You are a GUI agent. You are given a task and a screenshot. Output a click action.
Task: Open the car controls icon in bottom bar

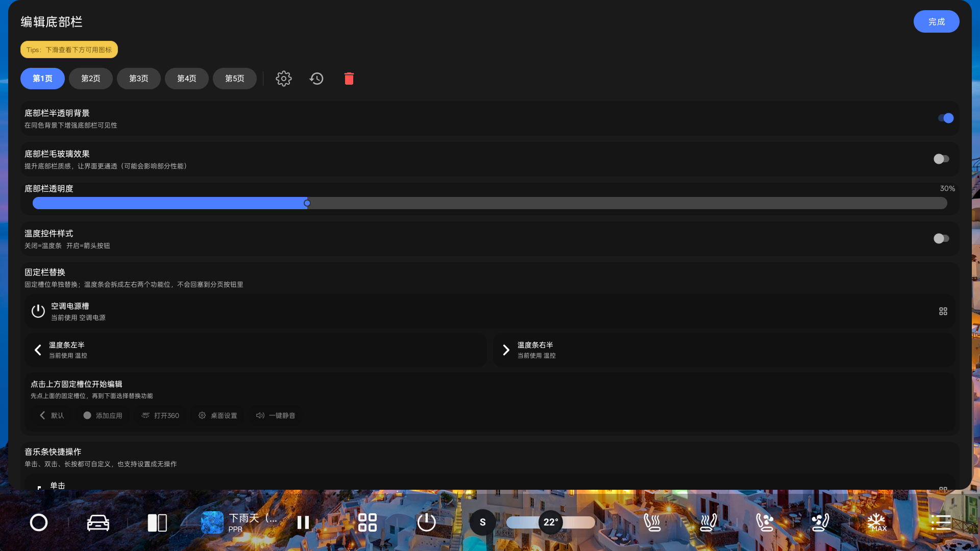[98, 522]
